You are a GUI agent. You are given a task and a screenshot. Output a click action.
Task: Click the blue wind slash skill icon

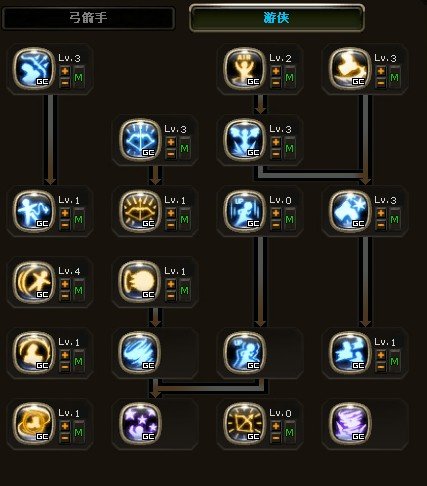[140, 353]
